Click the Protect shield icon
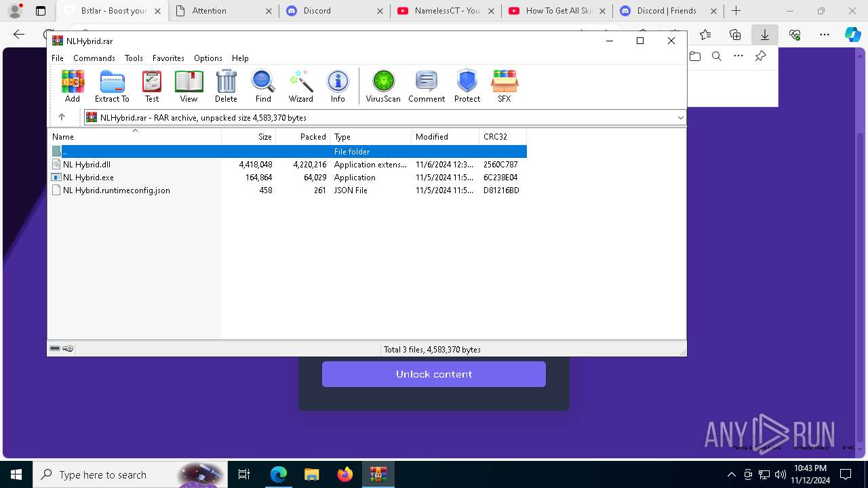 tap(467, 86)
